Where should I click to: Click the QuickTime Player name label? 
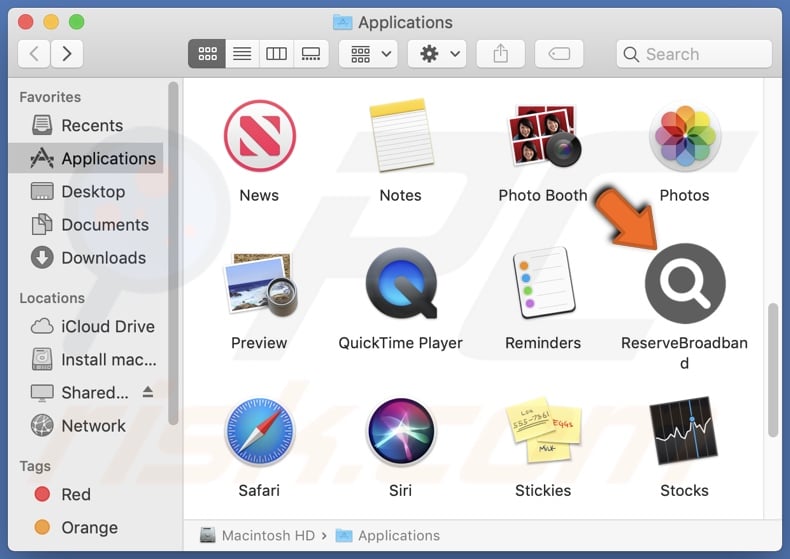(x=401, y=343)
